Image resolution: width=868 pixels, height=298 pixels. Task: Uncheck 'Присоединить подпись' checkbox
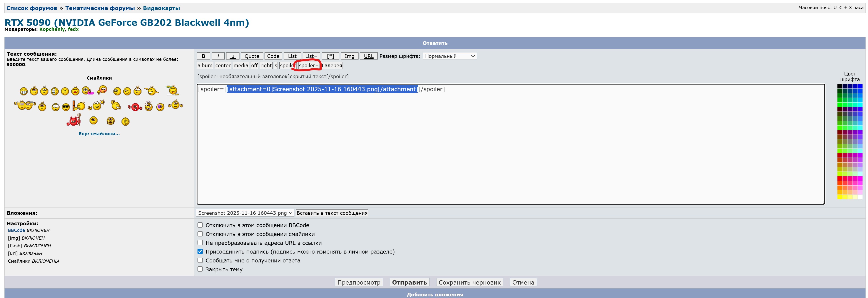(200, 251)
